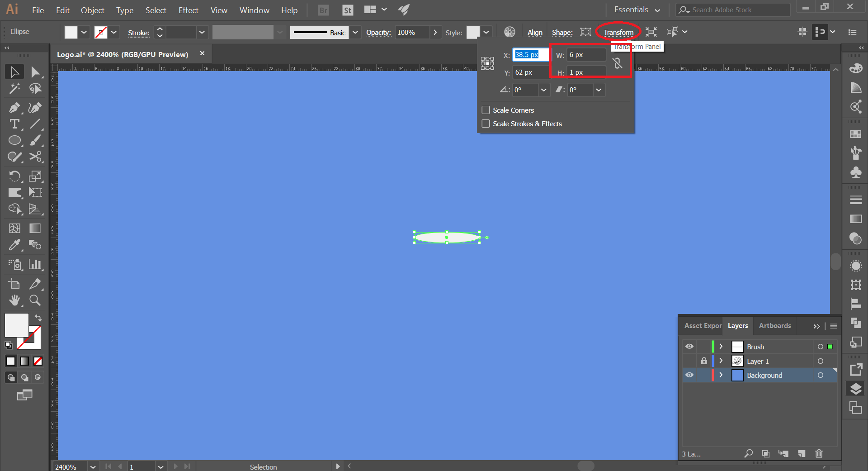Open graphic Style dropdown
The width and height of the screenshot is (868, 471).
(486, 32)
